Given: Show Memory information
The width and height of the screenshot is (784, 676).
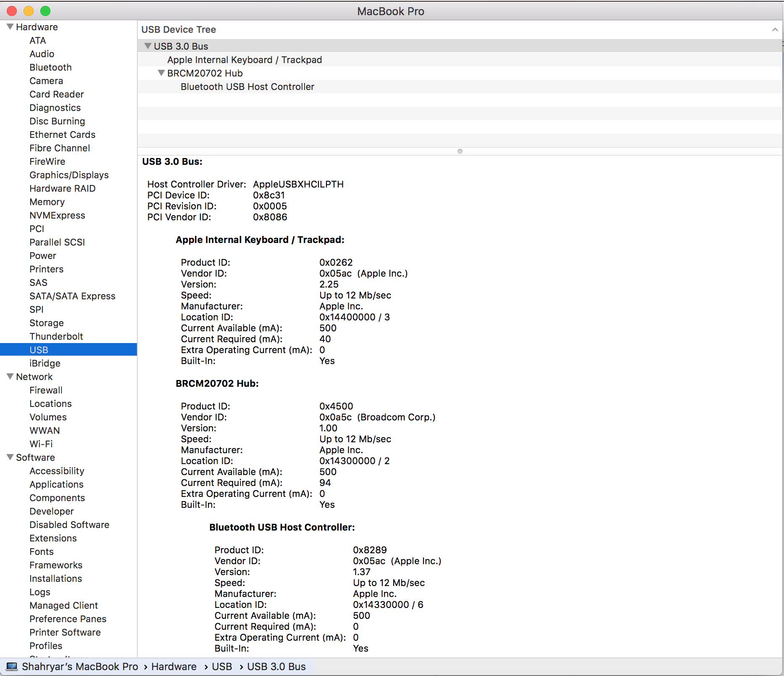Looking at the screenshot, I should [x=47, y=202].
